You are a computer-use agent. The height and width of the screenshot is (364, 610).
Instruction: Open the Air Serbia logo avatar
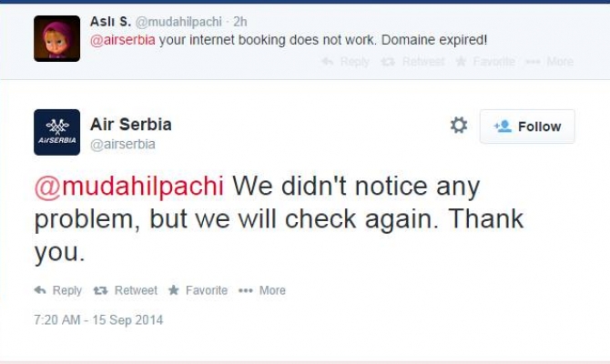(57, 132)
